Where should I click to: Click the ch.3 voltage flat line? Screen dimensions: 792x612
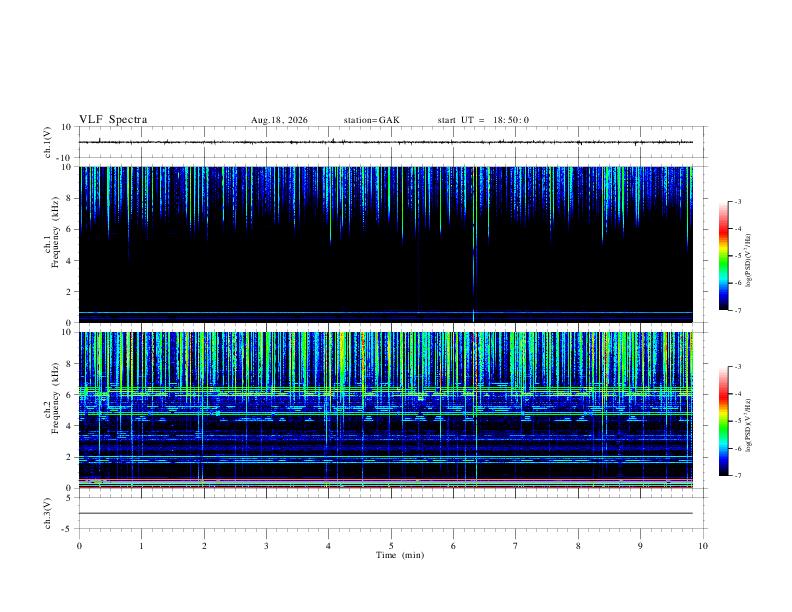386,514
